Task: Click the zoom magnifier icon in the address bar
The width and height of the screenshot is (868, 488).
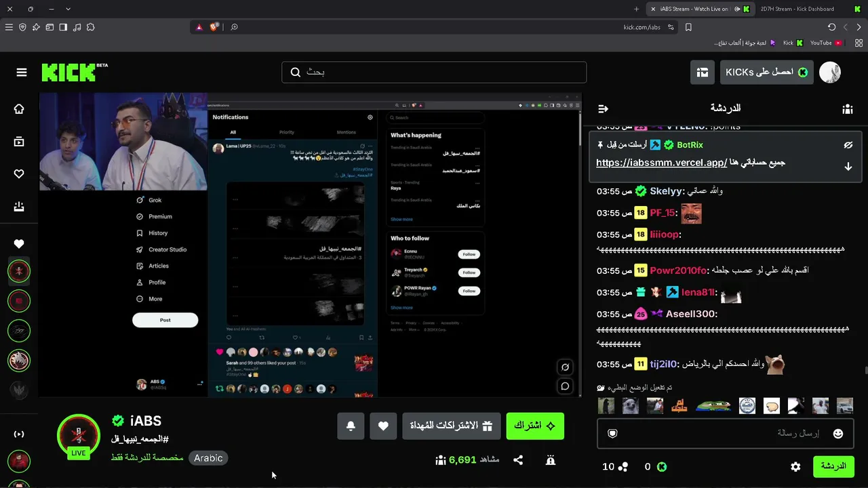Action: [x=234, y=27]
